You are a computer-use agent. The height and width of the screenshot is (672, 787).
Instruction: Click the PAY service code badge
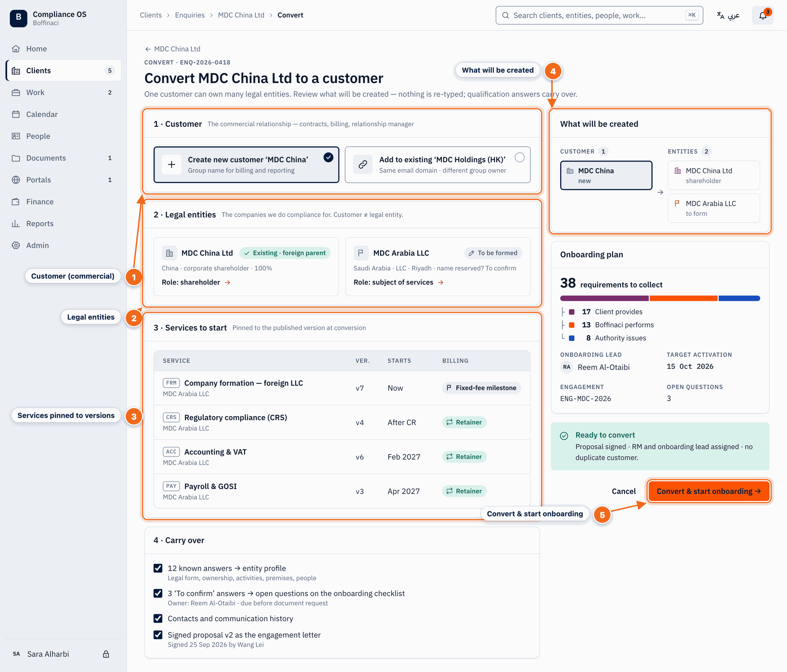click(x=171, y=486)
